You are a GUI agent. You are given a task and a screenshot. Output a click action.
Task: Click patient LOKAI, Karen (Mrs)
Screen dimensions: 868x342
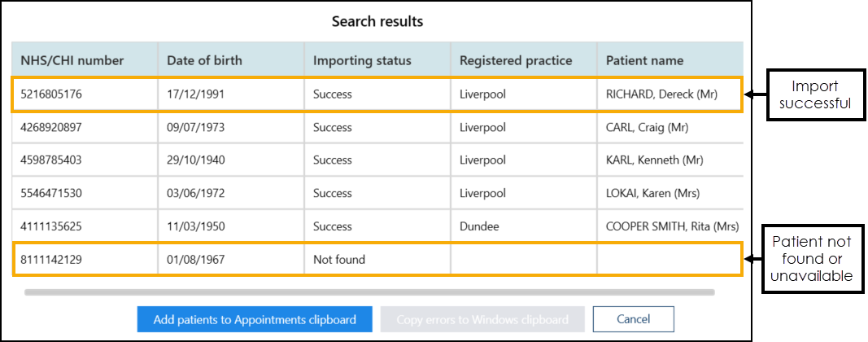652,194
